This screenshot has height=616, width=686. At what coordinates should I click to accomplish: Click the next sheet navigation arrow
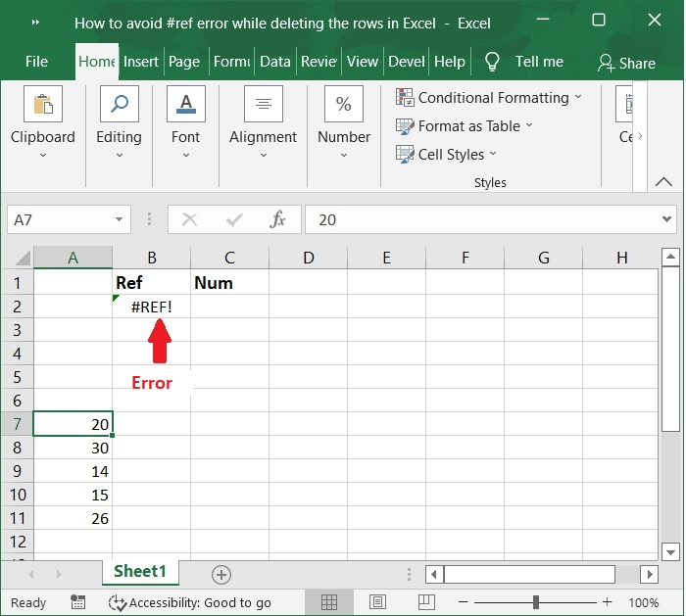[x=59, y=574]
